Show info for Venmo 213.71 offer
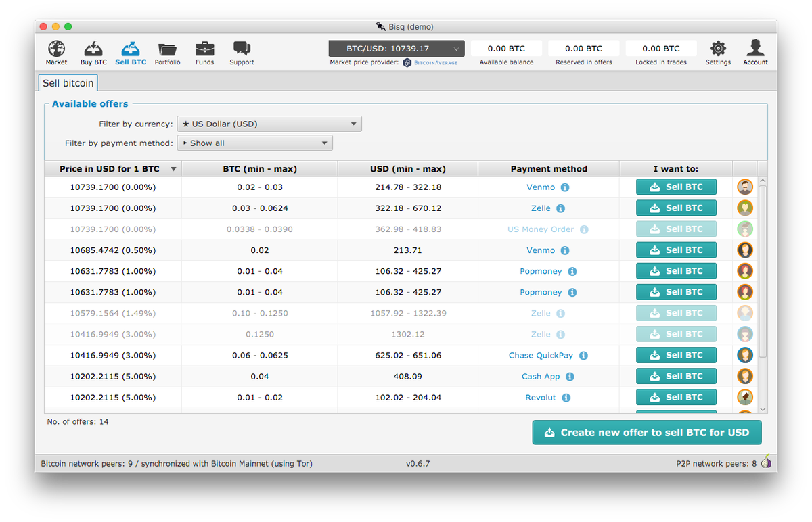Image resolution: width=812 pixels, height=522 pixels. click(x=565, y=250)
